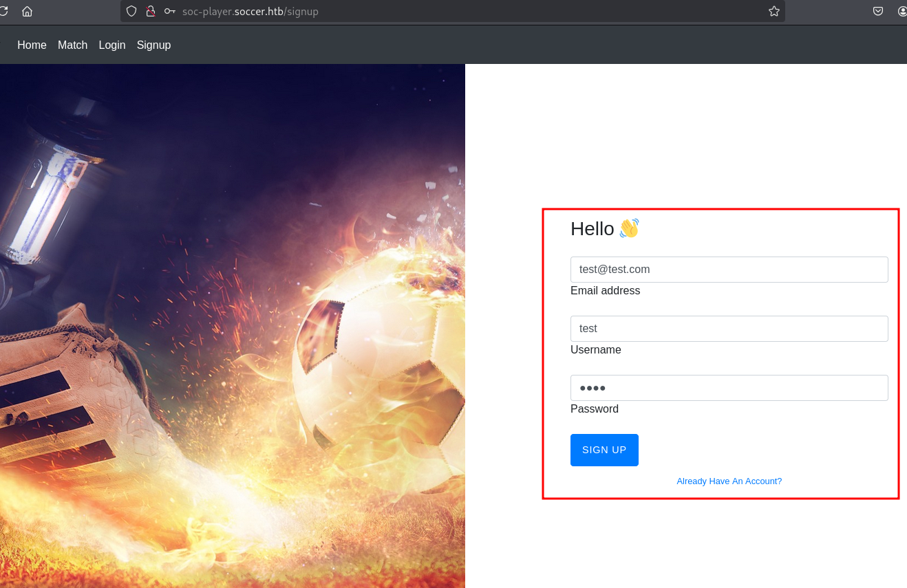Click the browser reload icon

point(3,11)
